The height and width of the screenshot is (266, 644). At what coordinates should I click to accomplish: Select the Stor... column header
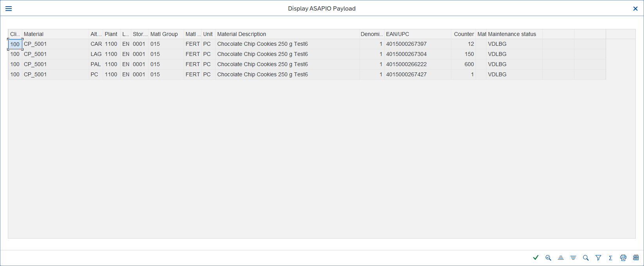pyautogui.click(x=140, y=34)
